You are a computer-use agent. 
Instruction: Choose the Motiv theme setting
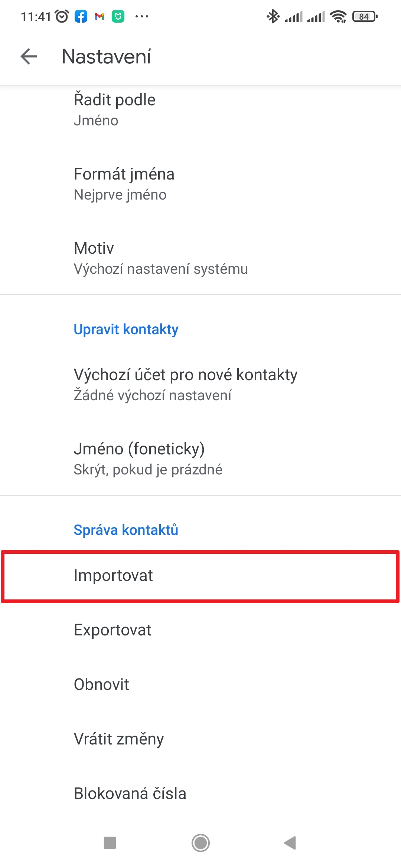pos(200,258)
